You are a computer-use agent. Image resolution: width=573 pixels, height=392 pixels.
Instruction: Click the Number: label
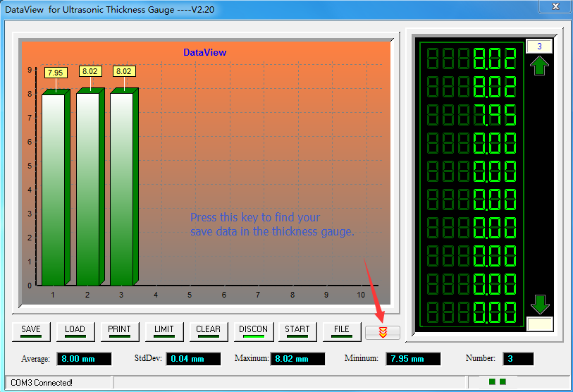481,358
